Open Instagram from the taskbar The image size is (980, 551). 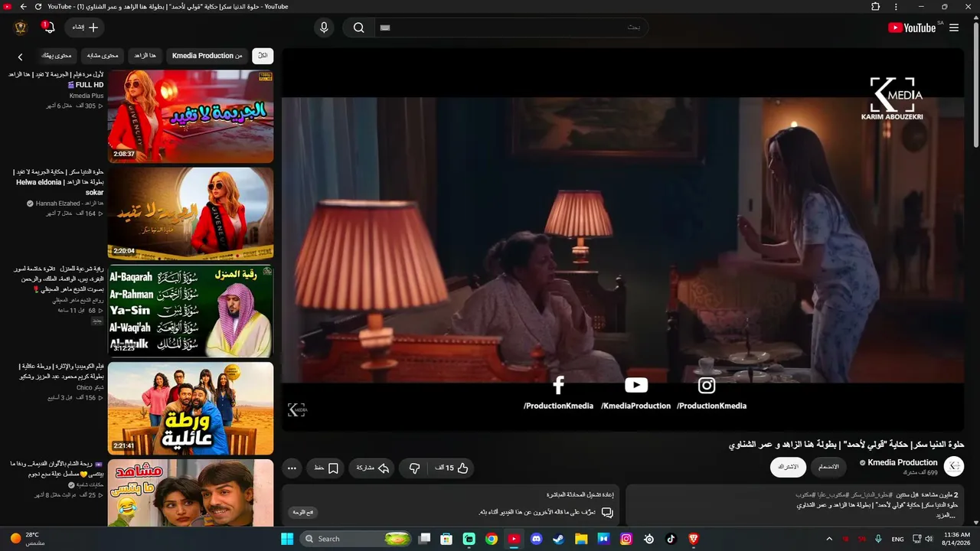coord(626,539)
